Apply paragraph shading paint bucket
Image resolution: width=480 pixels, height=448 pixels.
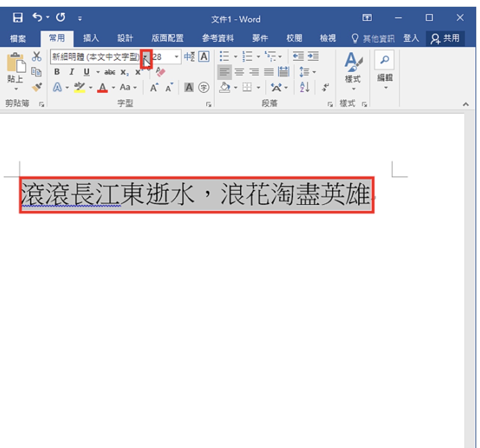(x=225, y=88)
